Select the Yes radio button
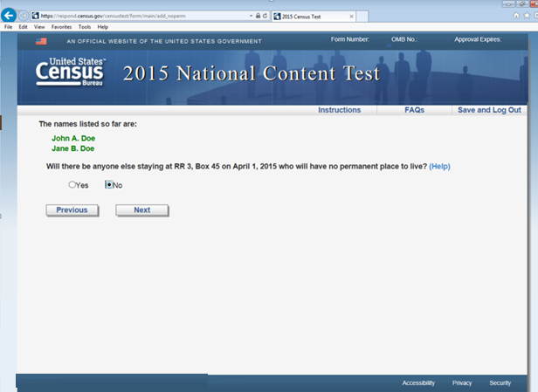Screen dimensions: 538x392 [72, 185]
